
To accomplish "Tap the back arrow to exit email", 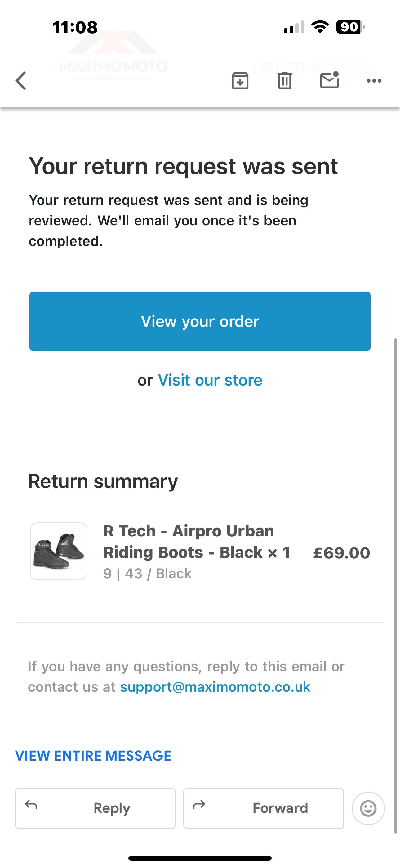I will [21, 81].
